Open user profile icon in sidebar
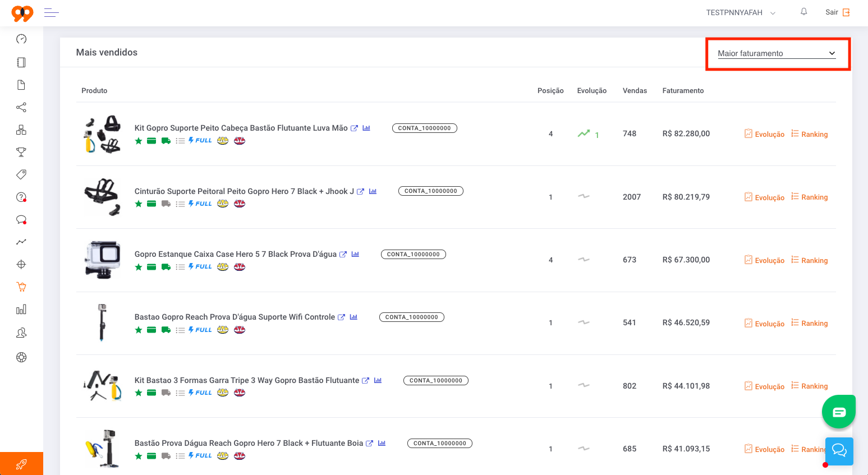Viewport: 868px width, 475px height. coord(21,333)
